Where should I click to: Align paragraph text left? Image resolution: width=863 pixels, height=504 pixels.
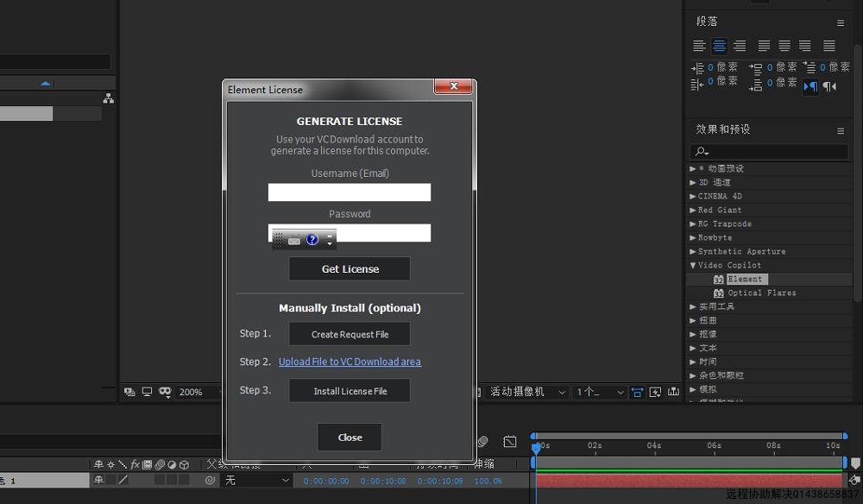tap(699, 46)
